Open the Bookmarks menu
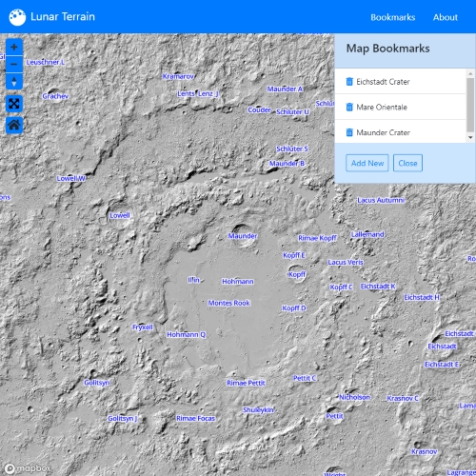This screenshot has height=476, width=476. click(393, 17)
